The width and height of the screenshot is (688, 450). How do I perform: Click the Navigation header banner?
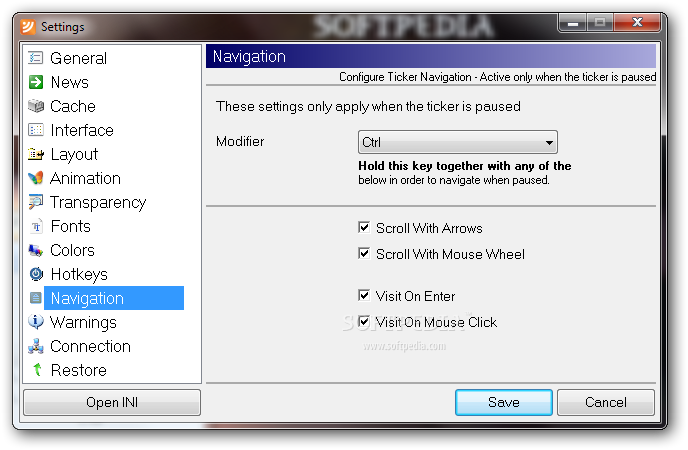tap(431, 56)
